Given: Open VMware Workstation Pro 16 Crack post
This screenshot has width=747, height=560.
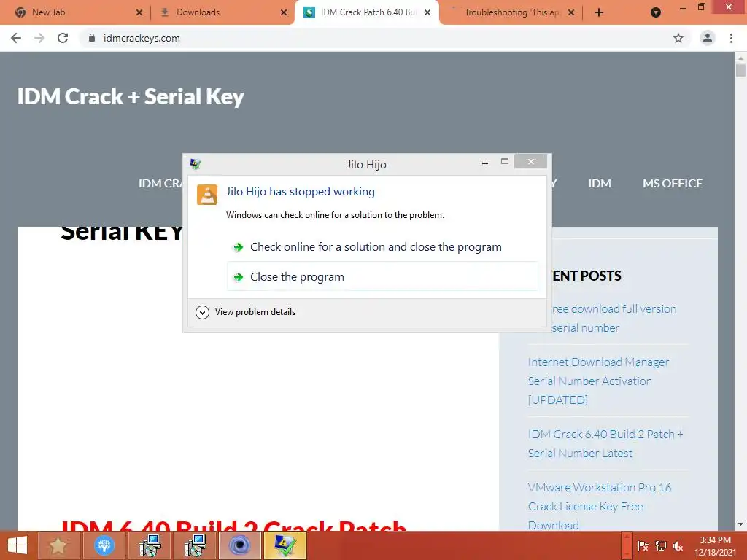Looking at the screenshot, I should point(600,506).
